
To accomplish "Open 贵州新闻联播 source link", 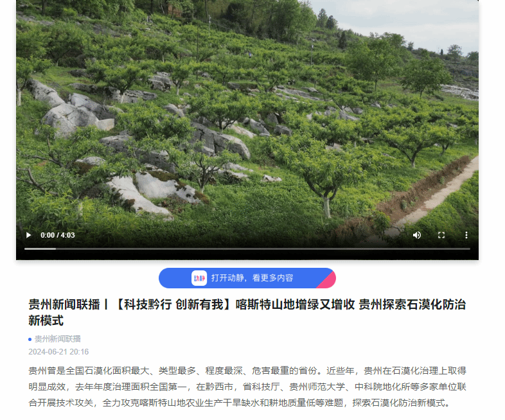I will [x=58, y=339].
